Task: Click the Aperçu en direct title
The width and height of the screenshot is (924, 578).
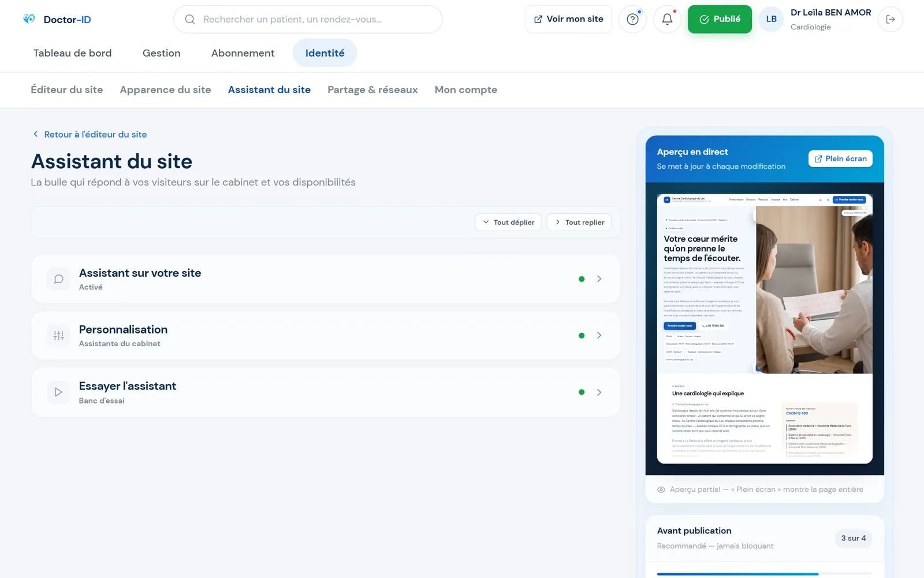Action: (x=692, y=152)
